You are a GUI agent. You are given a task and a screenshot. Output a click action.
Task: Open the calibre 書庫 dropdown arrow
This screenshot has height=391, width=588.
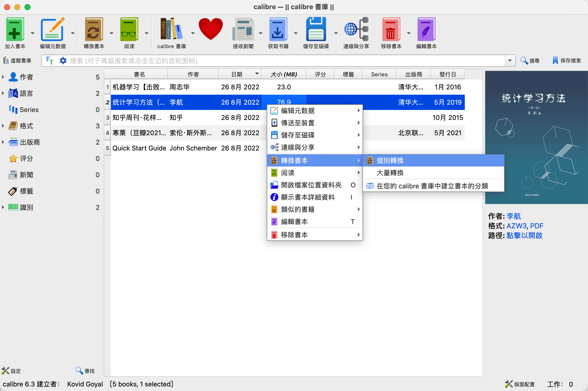coord(193,33)
